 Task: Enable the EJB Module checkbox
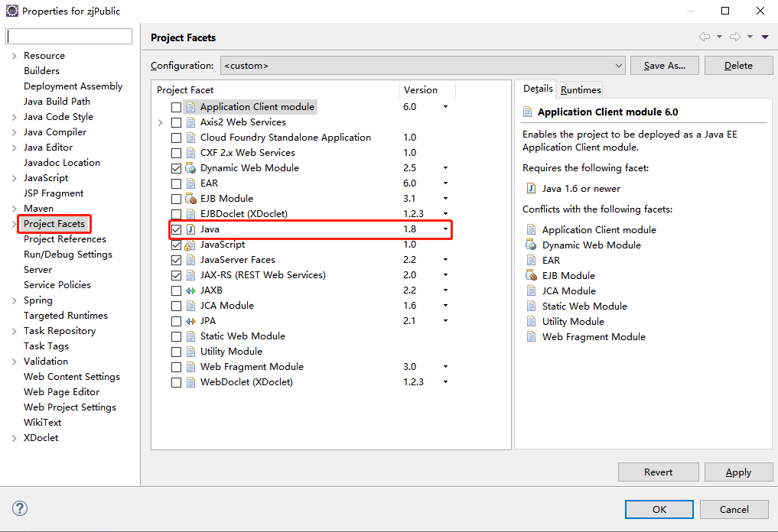[x=176, y=198]
